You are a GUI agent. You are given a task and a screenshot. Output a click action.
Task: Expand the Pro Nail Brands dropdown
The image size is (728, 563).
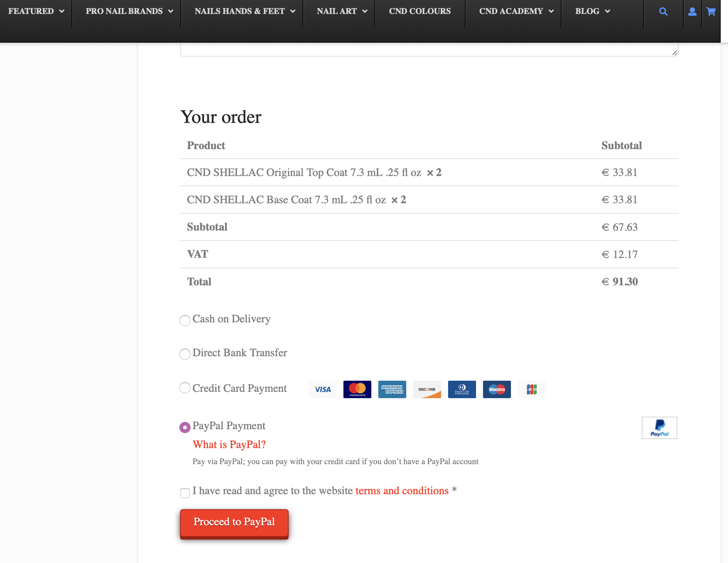pos(129,11)
